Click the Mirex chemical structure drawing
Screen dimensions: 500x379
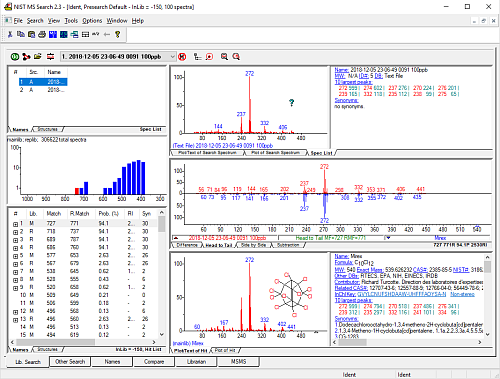[291, 294]
